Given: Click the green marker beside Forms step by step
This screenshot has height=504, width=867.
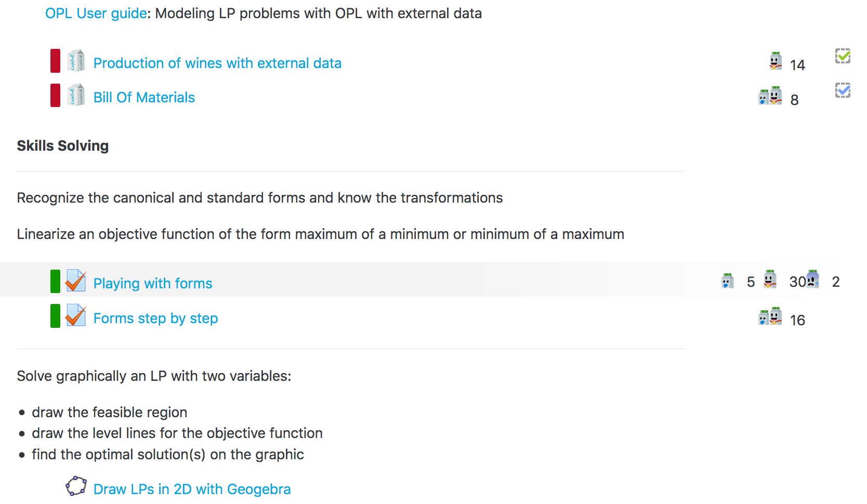Looking at the screenshot, I should point(55,316).
